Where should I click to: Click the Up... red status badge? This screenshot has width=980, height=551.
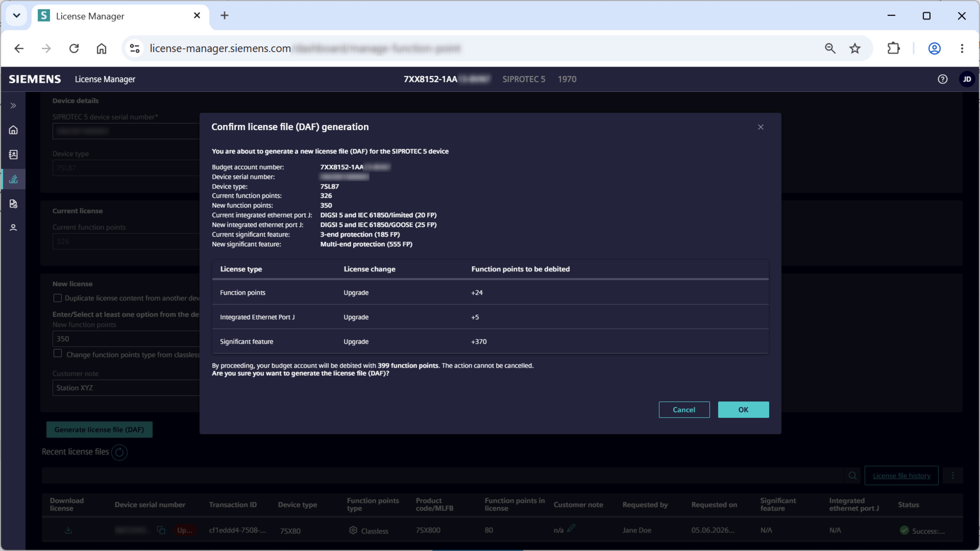point(185,530)
